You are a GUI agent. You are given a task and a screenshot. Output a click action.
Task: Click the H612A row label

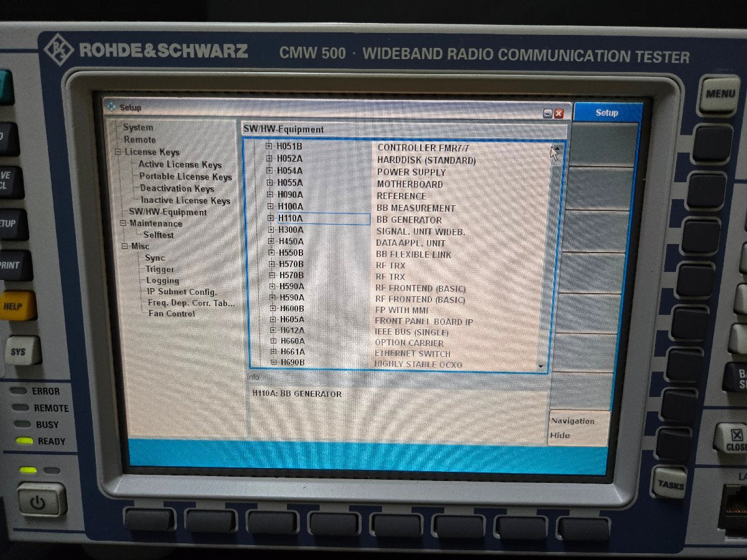pos(292,330)
